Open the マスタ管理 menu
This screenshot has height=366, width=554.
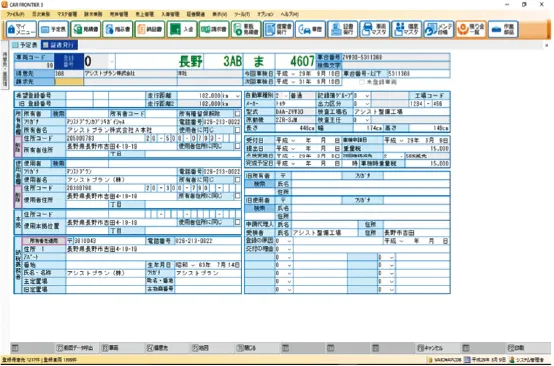[x=67, y=14]
